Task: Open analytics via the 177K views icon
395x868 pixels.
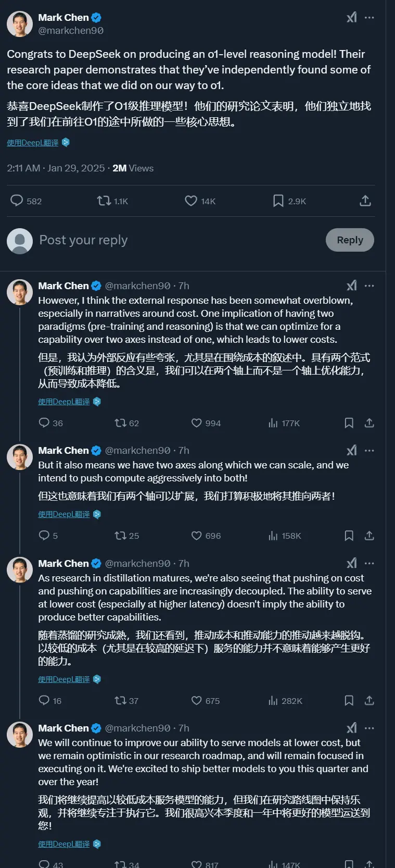Action: pos(273,423)
